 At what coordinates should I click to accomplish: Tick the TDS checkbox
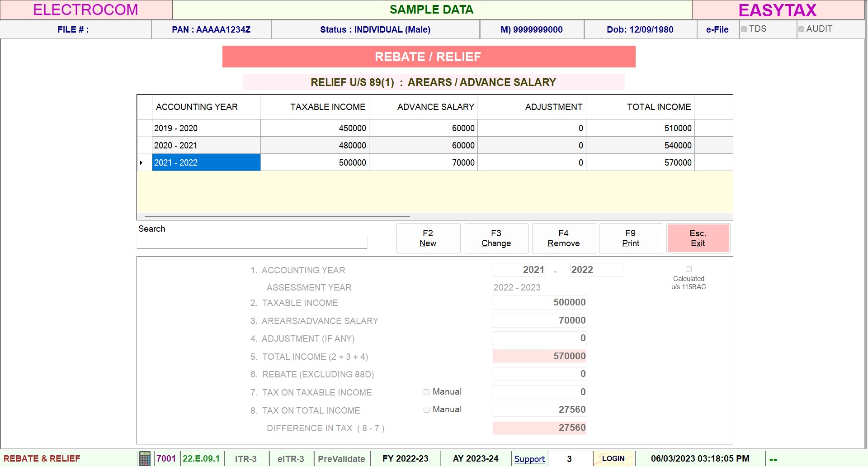[x=744, y=29]
